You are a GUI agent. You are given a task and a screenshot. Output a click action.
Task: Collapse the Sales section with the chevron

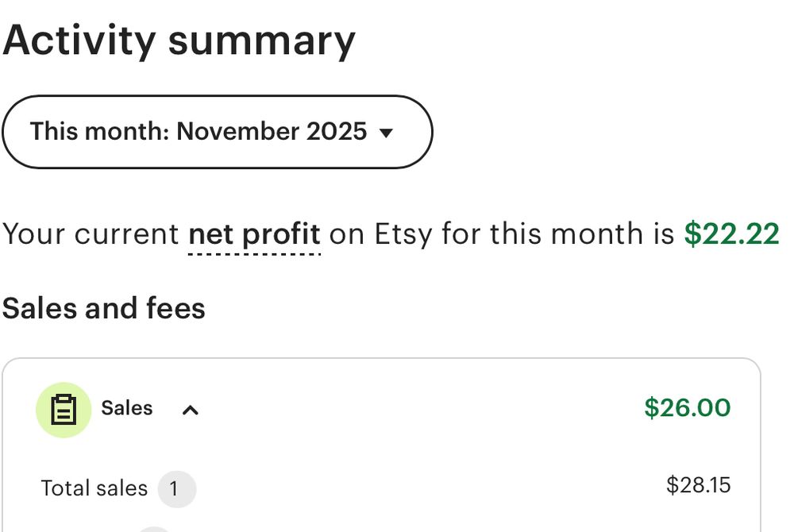pos(190,411)
